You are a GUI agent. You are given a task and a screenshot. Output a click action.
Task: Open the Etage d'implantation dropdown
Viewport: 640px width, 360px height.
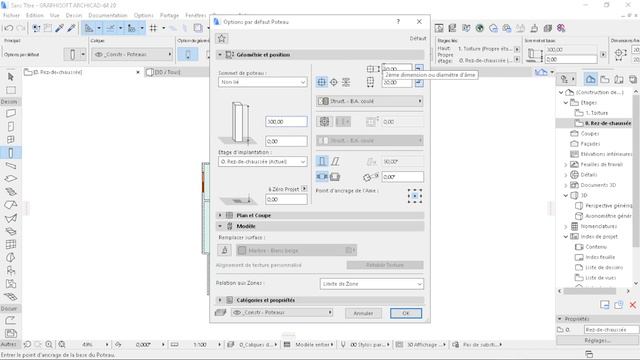point(262,162)
